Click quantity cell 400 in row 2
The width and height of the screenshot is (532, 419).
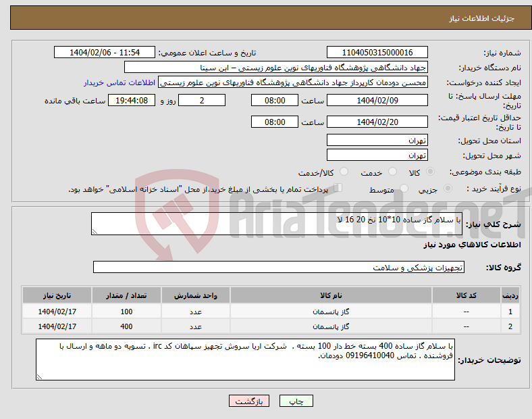(126, 326)
